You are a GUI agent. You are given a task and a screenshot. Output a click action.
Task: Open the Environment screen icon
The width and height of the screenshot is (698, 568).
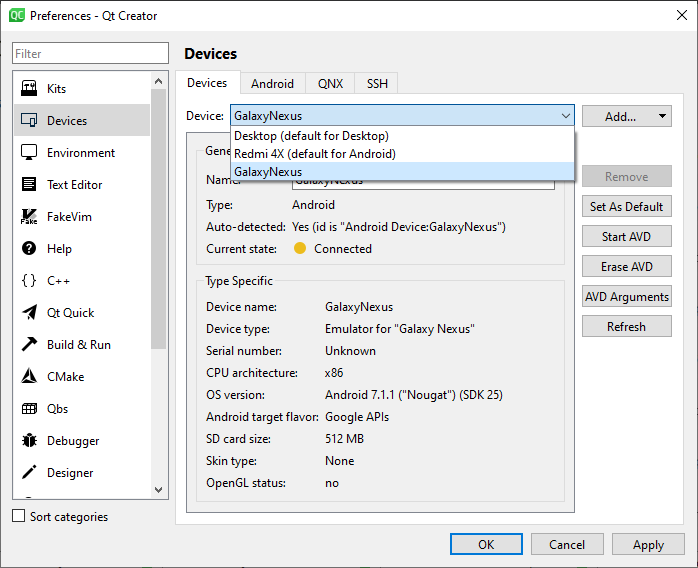29,152
